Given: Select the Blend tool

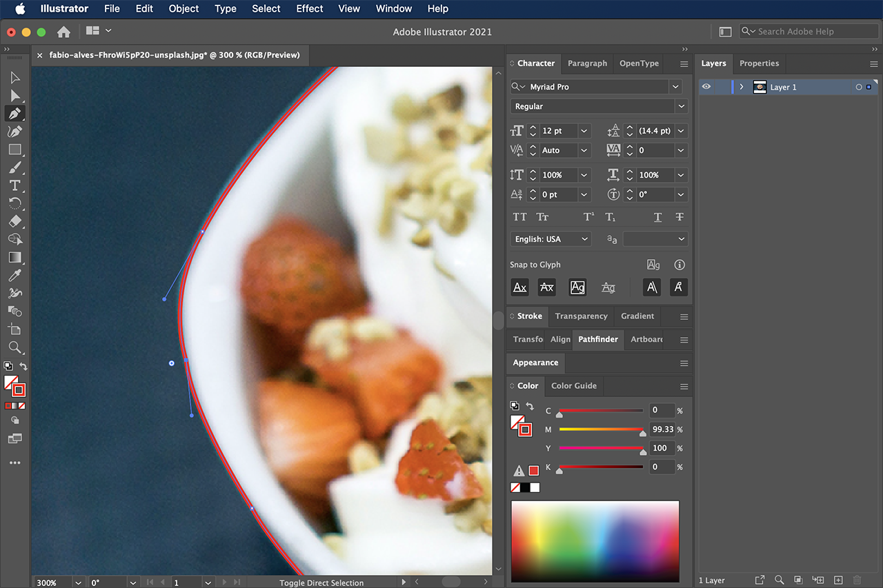Looking at the screenshot, I should [x=15, y=312].
